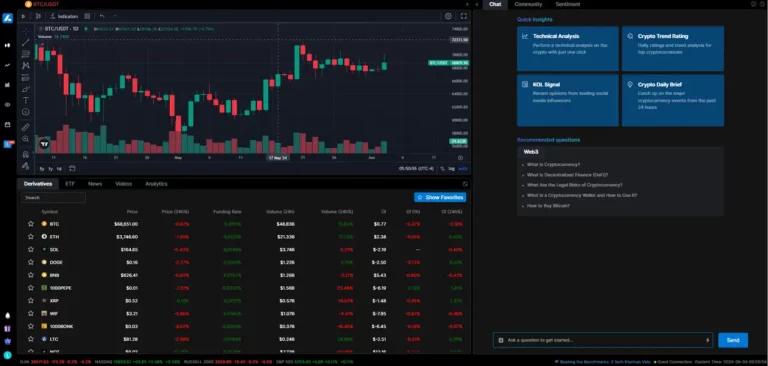Screen dimensions: 768x366
Task: Open the Videos tab
Action: click(x=123, y=184)
